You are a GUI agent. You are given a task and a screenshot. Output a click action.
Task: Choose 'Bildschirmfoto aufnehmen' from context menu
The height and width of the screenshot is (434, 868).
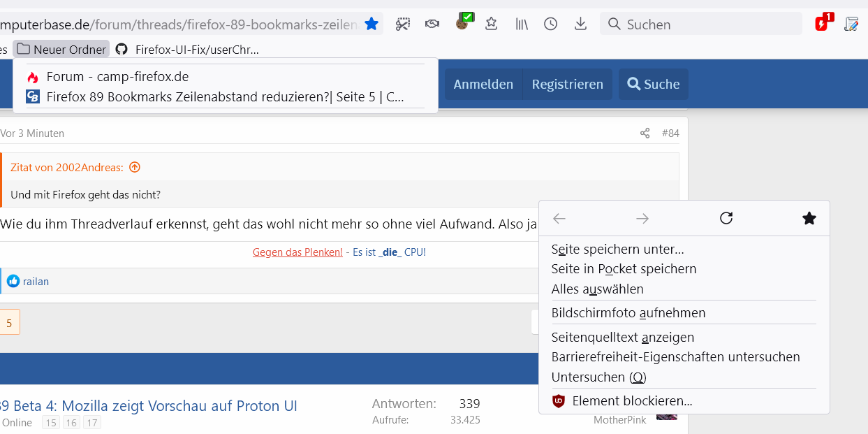(628, 312)
